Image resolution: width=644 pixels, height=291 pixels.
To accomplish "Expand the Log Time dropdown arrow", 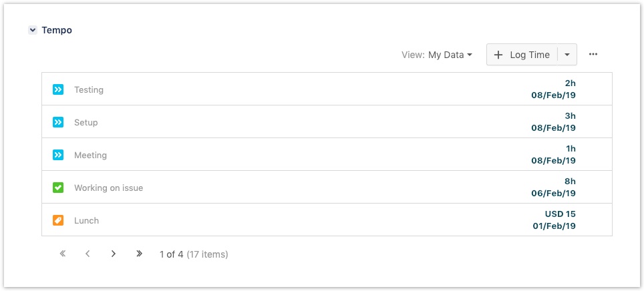I will 567,55.
